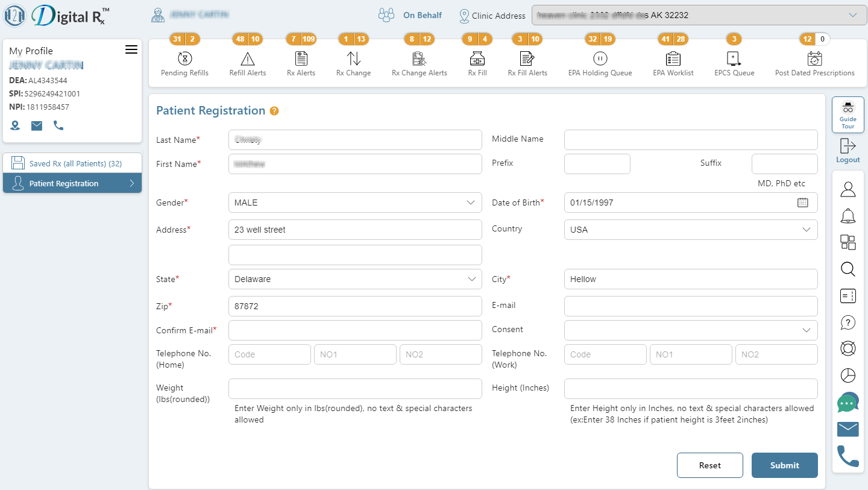The width and height of the screenshot is (868, 490).
Task: Open Post Dated Prescriptions
Action: click(814, 59)
